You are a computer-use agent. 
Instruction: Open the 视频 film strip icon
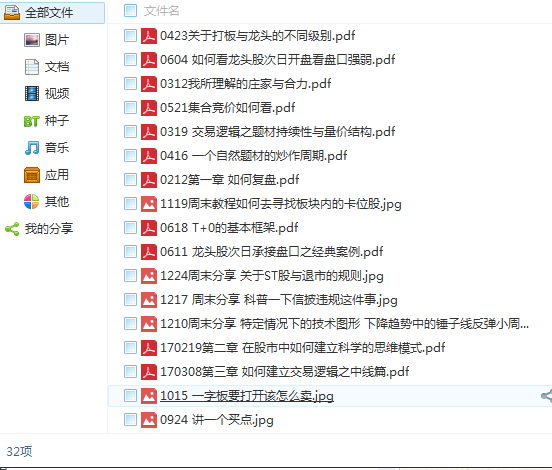(32, 94)
